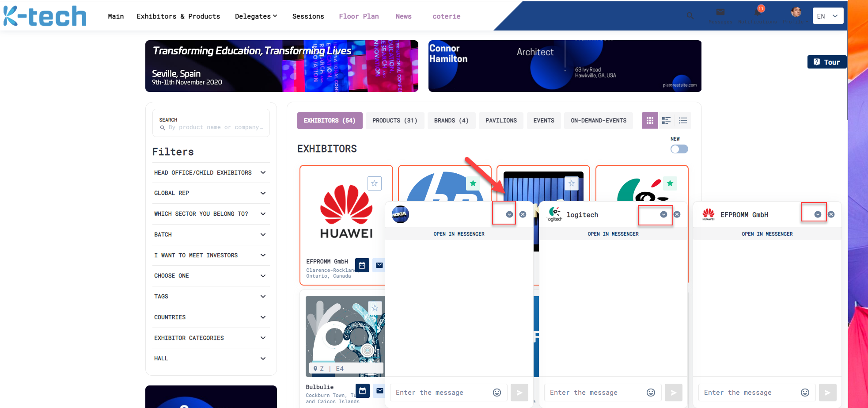Switch to the Pavilions tab
Viewport: 868px width, 408px height.
click(501, 121)
